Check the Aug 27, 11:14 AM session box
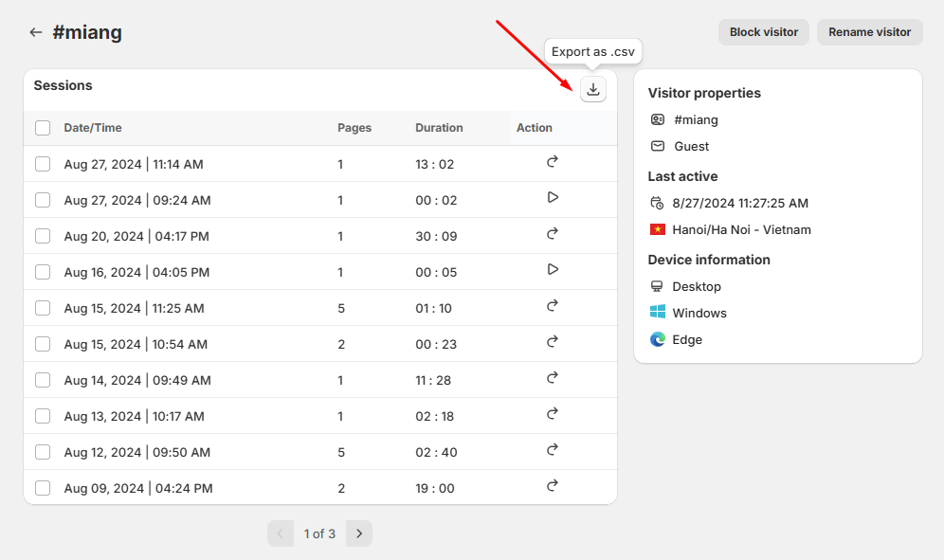The image size is (944, 560). [x=43, y=164]
